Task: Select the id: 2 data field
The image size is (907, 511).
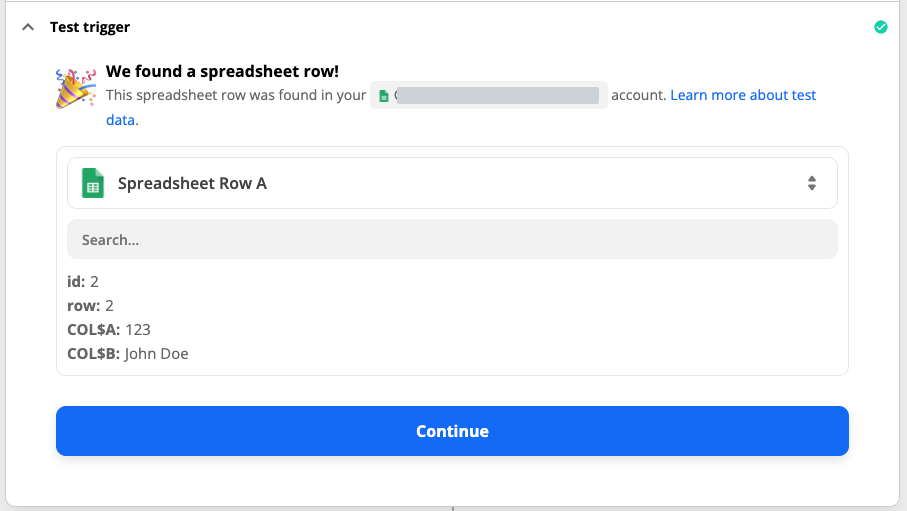Action: (x=83, y=282)
